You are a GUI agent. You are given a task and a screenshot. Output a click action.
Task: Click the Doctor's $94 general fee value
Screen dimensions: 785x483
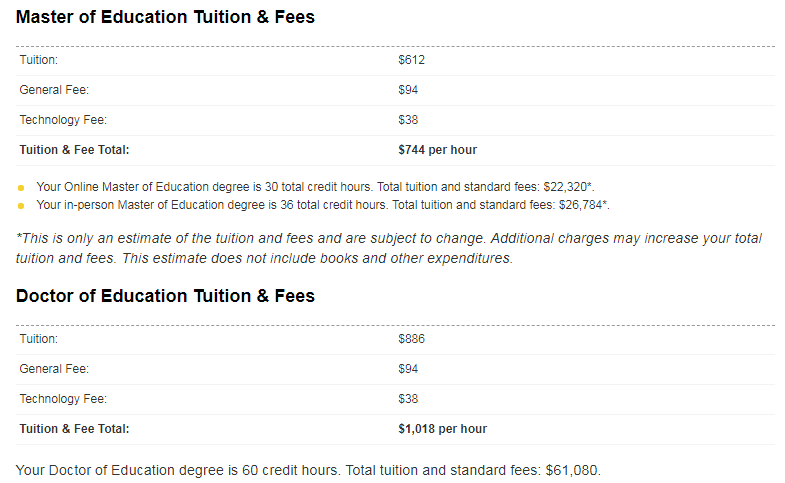(408, 369)
